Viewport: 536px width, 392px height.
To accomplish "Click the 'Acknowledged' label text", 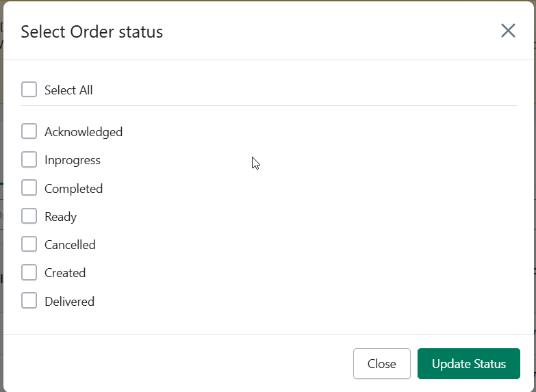I will pyautogui.click(x=84, y=132).
